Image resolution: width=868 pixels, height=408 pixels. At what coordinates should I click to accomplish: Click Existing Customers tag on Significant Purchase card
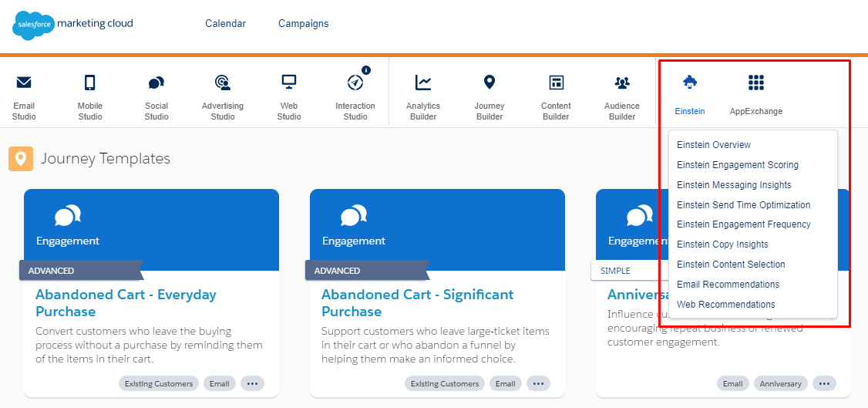click(445, 383)
